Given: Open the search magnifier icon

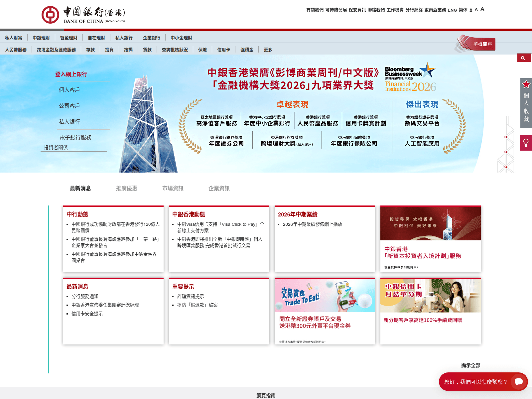Looking at the screenshot, I should tap(523, 58).
